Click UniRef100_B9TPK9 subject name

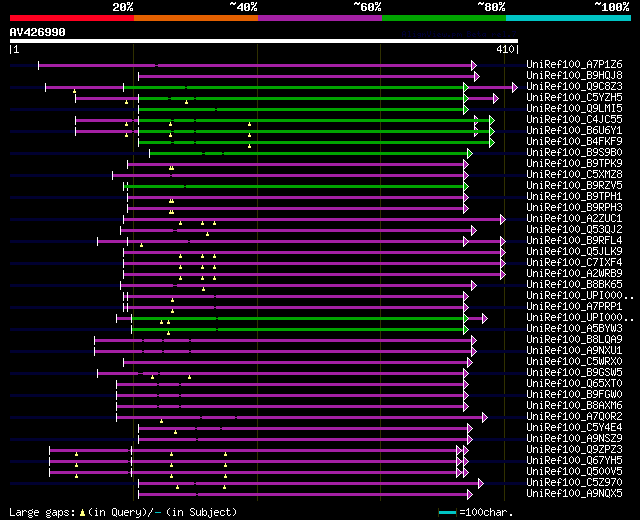click(574, 164)
